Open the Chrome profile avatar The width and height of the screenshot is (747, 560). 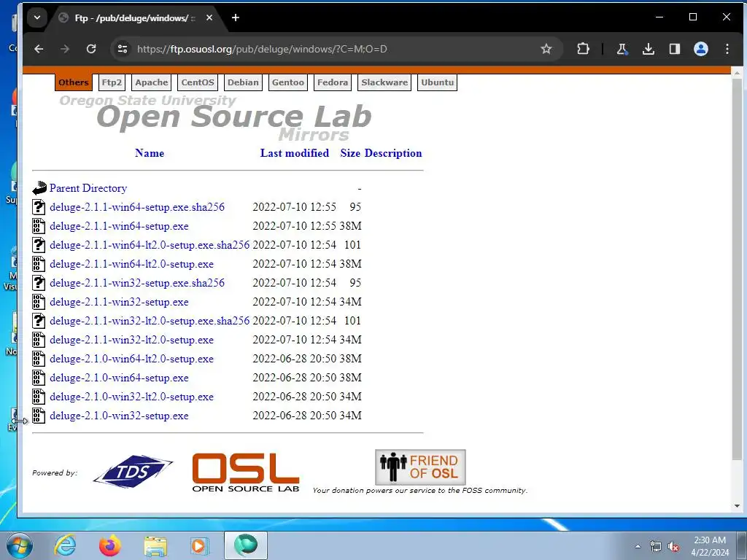(701, 49)
